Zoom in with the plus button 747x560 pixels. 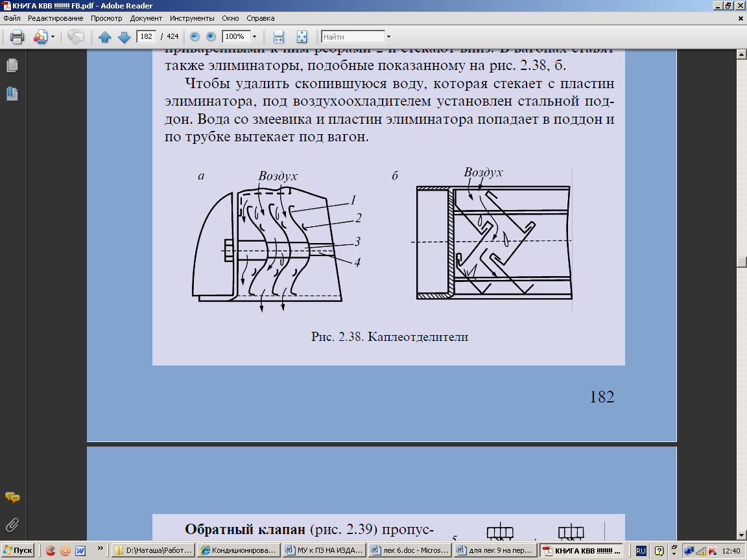click(x=211, y=37)
